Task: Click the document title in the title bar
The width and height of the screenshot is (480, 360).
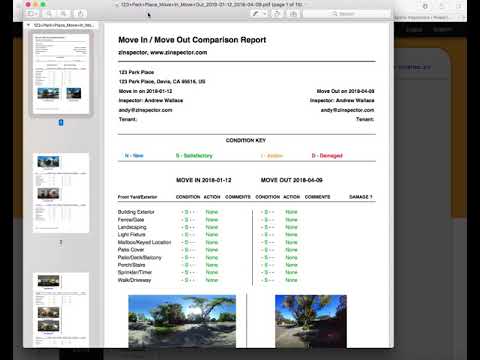Action: [x=211, y=5]
